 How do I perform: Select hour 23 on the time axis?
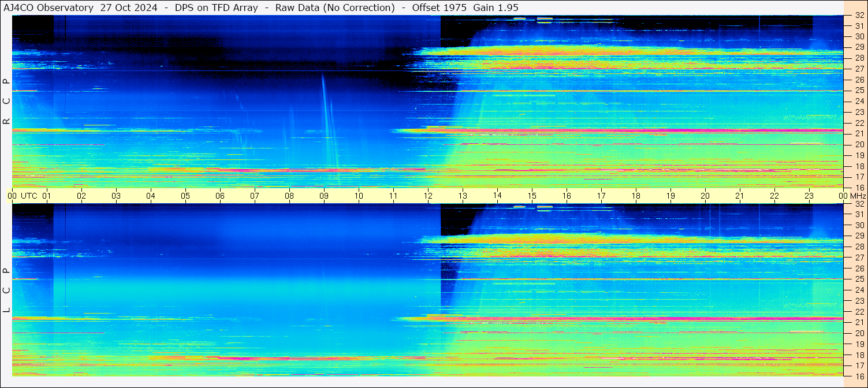[x=809, y=196]
